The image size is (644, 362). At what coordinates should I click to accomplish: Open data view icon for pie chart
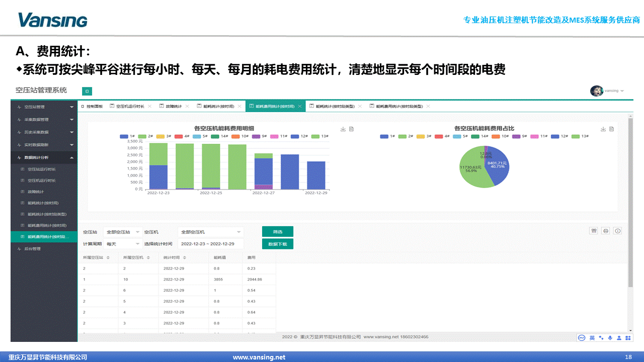click(x=611, y=129)
